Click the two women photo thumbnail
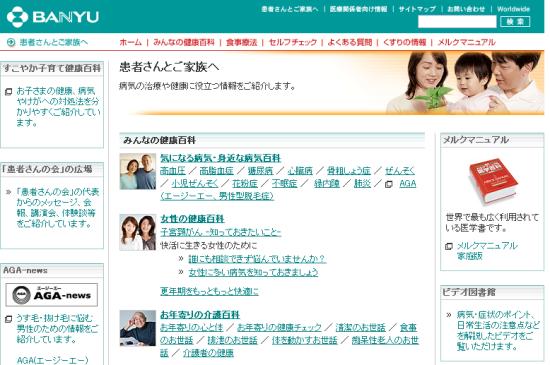Viewport: 550px width, 365px height. 138,232
